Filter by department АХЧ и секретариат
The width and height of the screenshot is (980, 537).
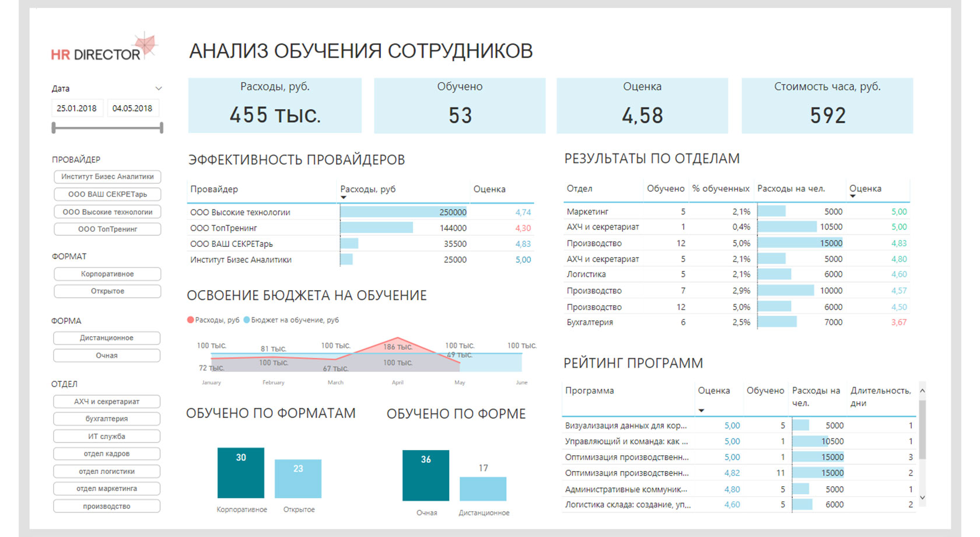[107, 402]
